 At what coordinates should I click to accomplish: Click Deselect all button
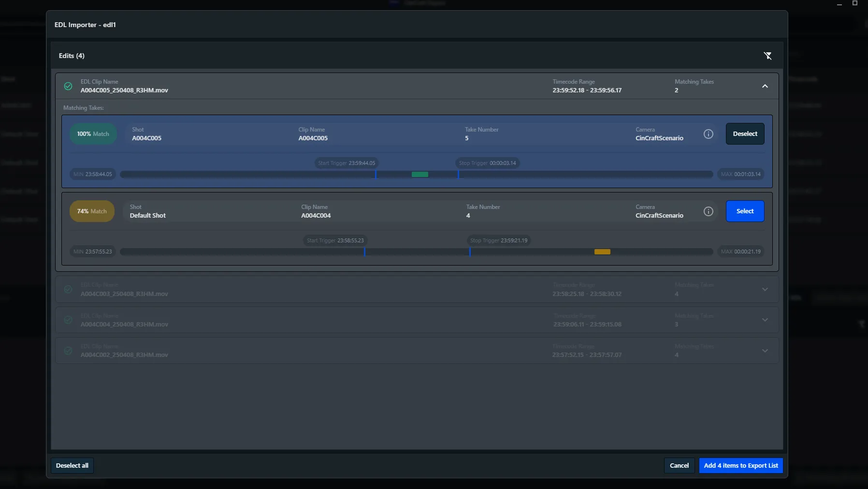tap(72, 465)
